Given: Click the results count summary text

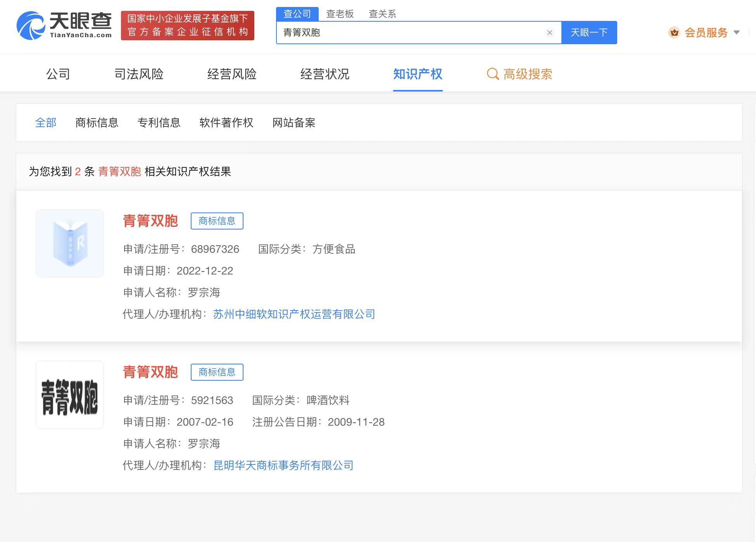Looking at the screenshot, I should pyautogui.click(x=130, y=171).
